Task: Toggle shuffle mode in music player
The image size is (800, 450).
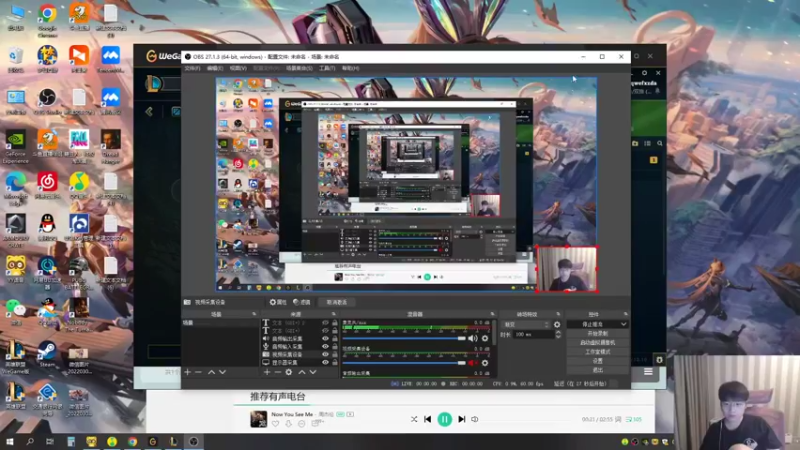Action: coord(414,419)
